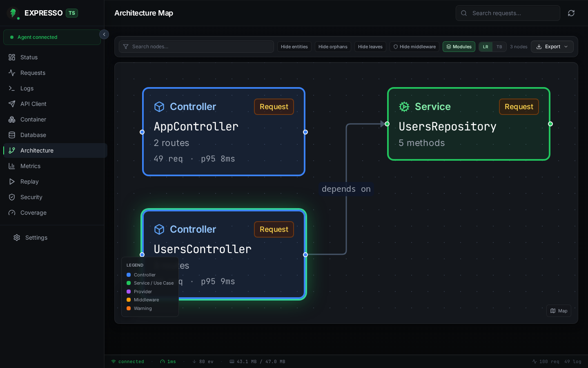Open the Export dropdown
This screenshot has height=368, width=588.
pyautogui.click(x=552, y=47)
